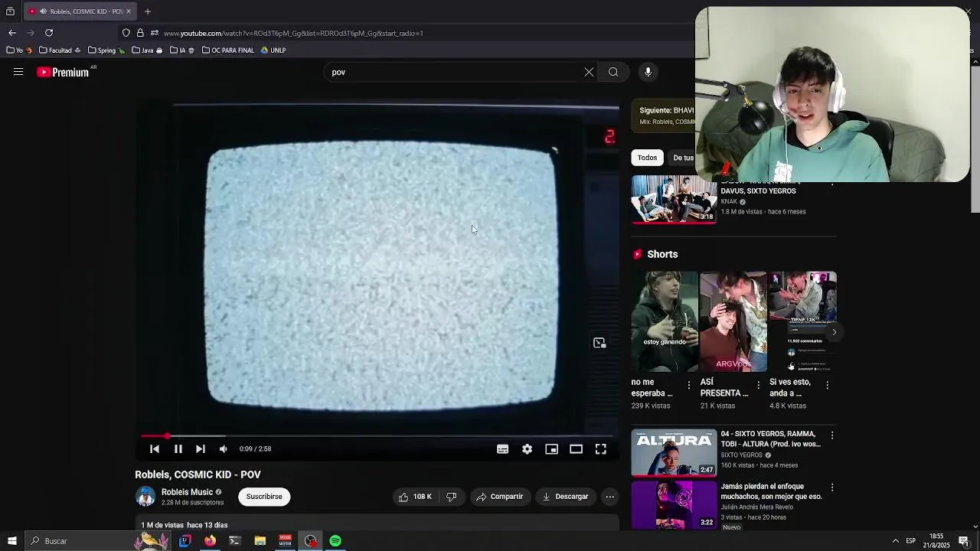
Task: Open the 'Jamás pierdan el enfoque' video title
Action: (x=771, y=491)
